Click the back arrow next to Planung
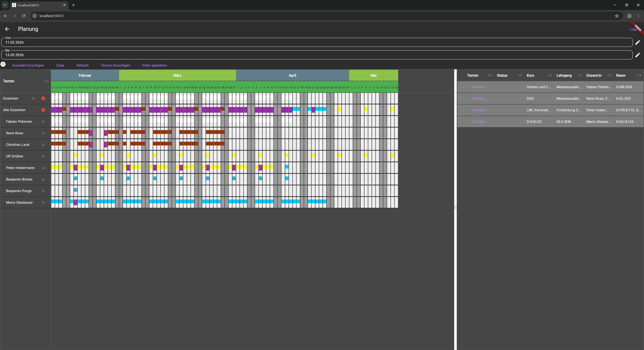 pyautogui.click(x=7, y=29)
